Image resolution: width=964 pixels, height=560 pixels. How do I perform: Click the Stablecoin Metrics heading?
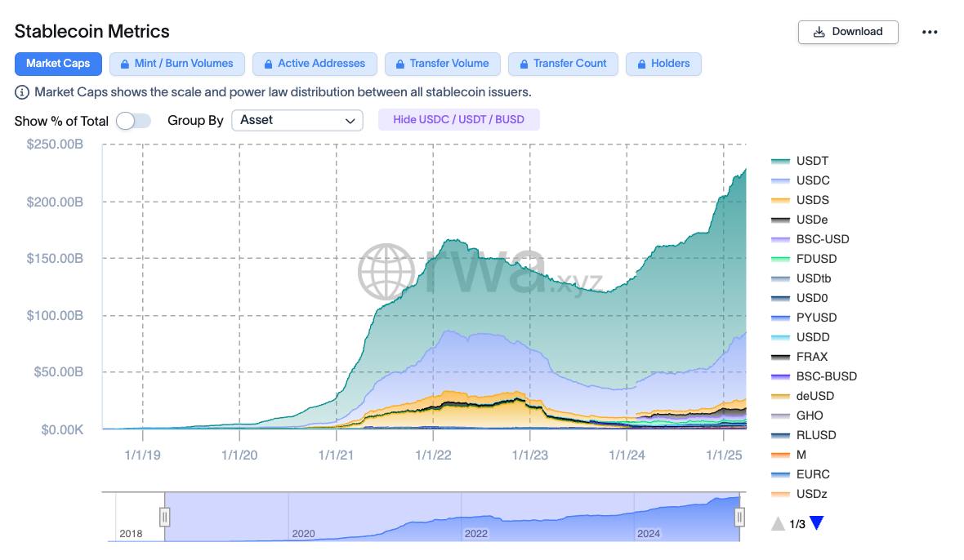coord(92,31)
